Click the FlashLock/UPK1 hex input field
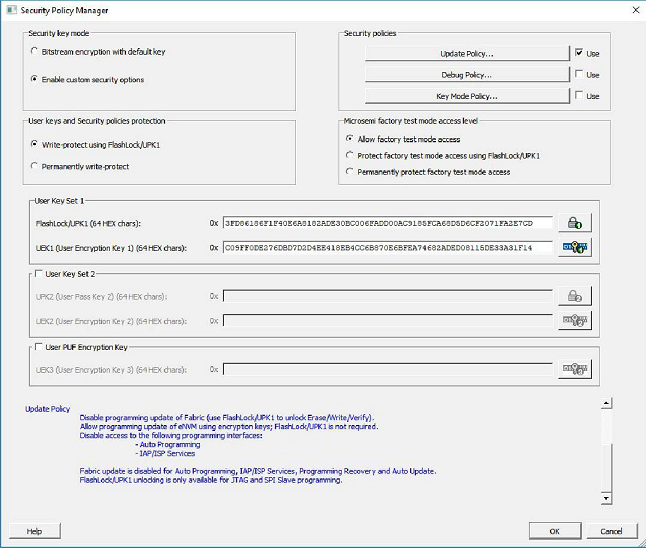This screenshot has height=548, width=646. pyautogui.click(x=387, y=223)
